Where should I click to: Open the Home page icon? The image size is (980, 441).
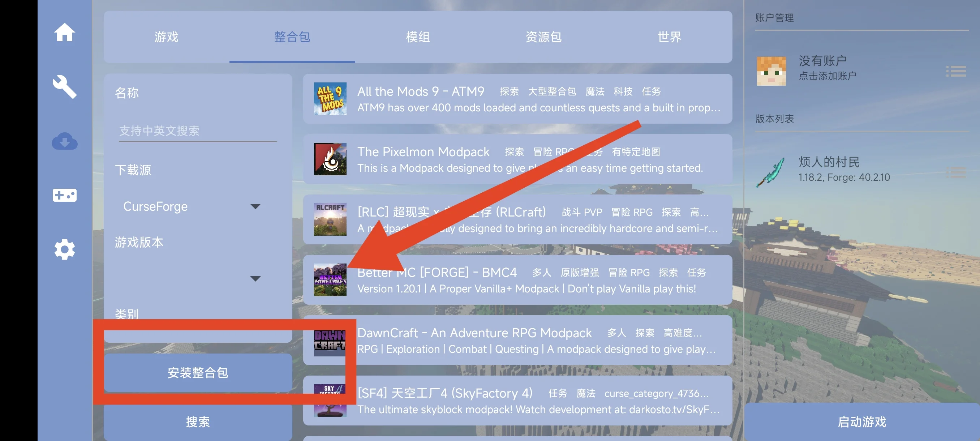tap(64, 32)
